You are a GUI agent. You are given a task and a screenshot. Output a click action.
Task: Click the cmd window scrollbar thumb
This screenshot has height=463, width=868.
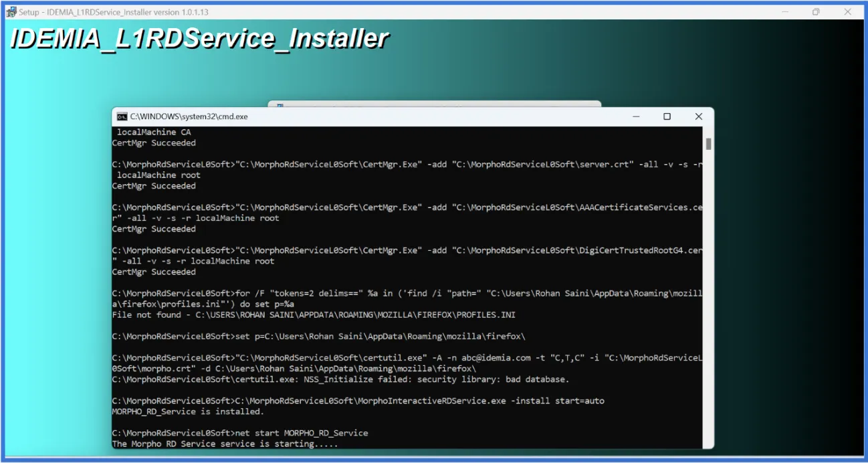(708, 144)
